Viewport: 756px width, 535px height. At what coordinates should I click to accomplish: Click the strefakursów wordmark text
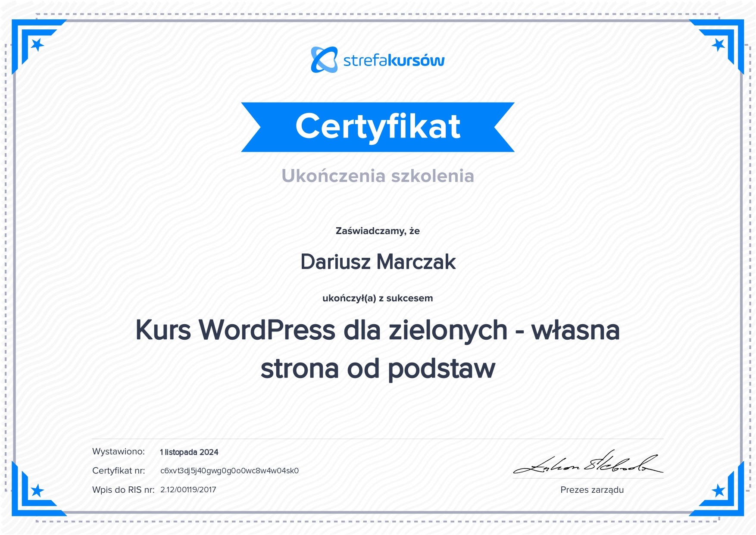(394, 61)
